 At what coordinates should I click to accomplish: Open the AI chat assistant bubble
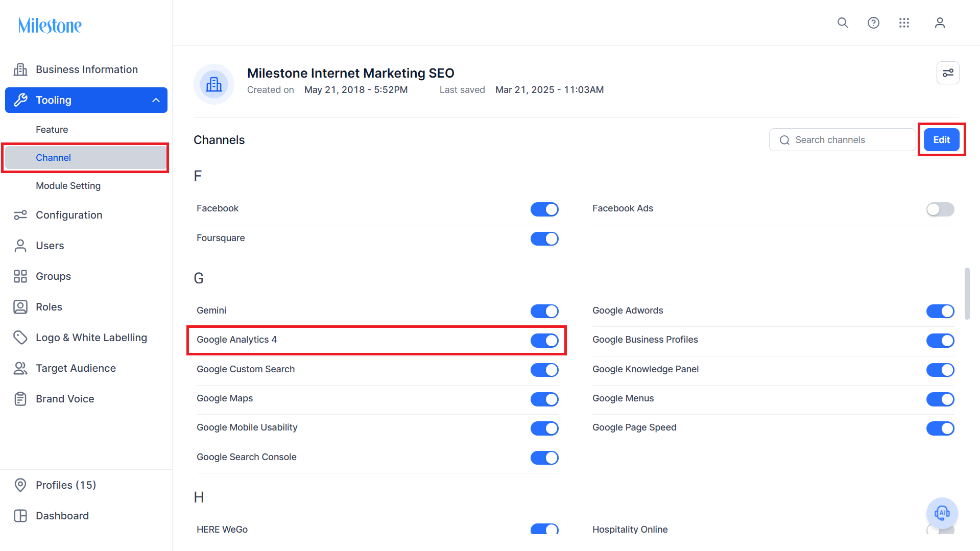coord(942,513)
